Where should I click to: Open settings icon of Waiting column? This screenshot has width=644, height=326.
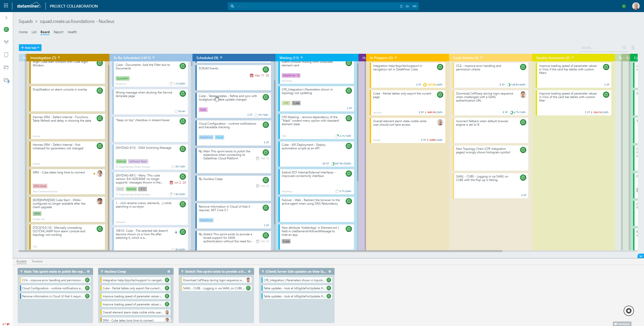point(302,58)
